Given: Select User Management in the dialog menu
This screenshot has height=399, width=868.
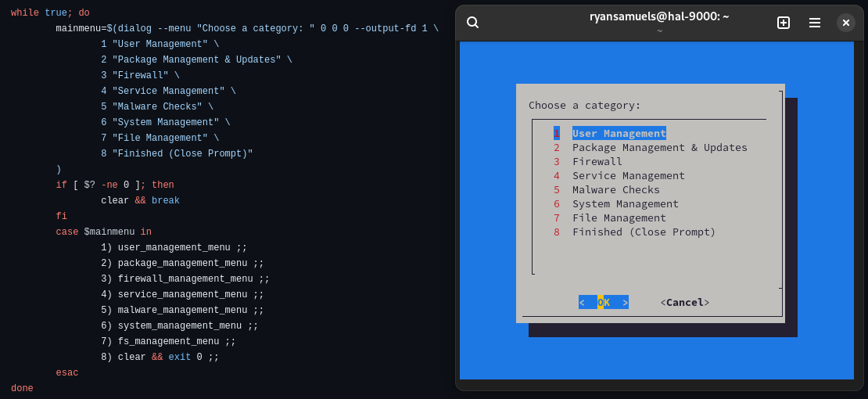Looking at the screenshot, I should point(619,133).
